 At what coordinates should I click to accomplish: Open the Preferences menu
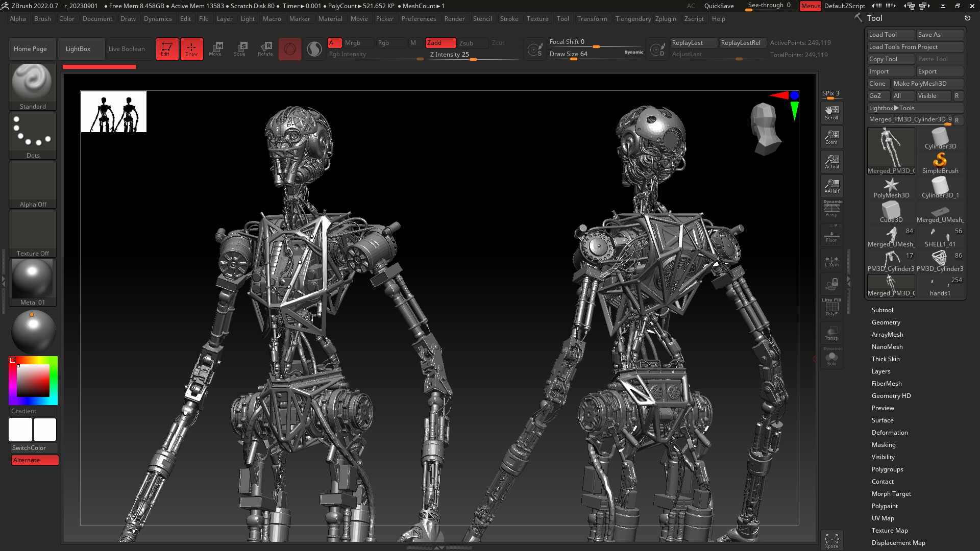(419, 19)
